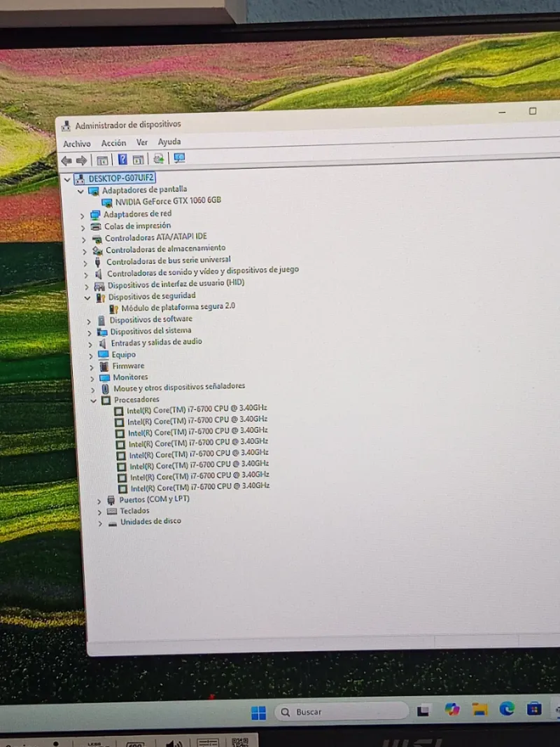
Task: Click the Back arrow toolbar button
Action: tap(66, 160)
